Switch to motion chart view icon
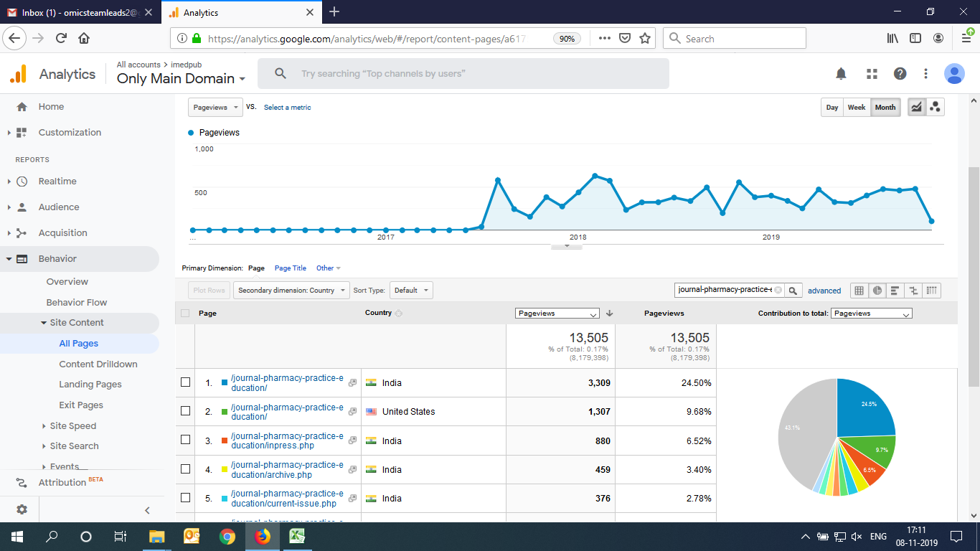980x551 pixels. point(935,107)
